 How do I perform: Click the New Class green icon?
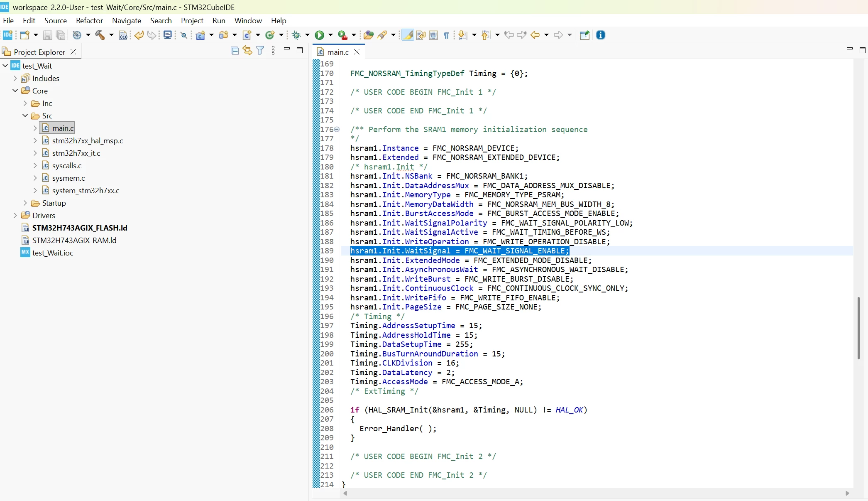pos(270,35)
